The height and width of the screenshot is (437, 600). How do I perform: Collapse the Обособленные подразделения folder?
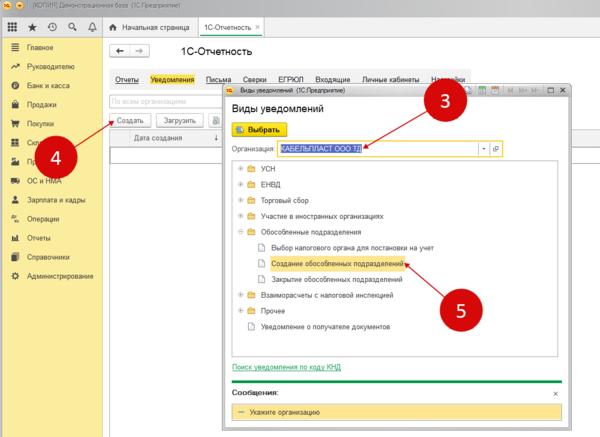click(241, 232)
